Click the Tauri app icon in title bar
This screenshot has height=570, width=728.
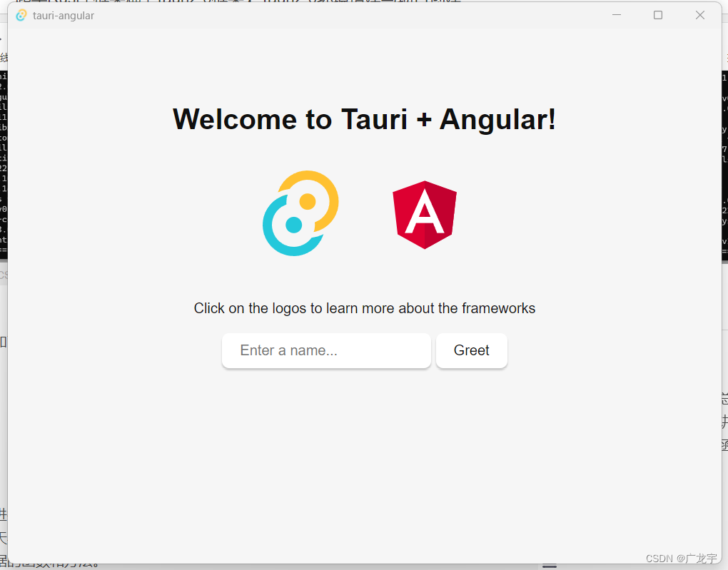(x=21, y=15)
